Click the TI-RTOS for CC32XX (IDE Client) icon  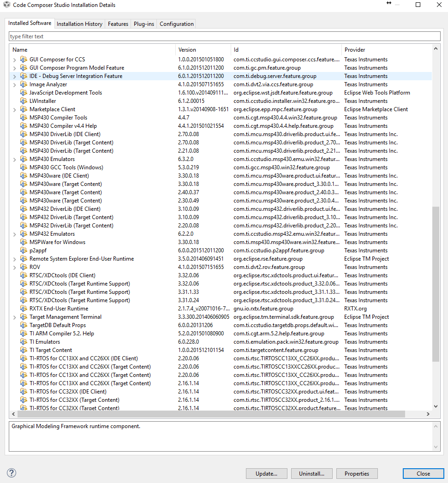[24, 392]
